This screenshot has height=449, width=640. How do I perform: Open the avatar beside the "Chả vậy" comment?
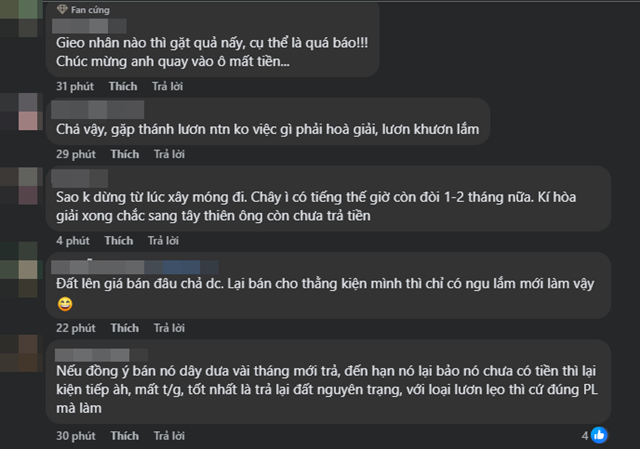pyautogui.click(x=22, y=110)
